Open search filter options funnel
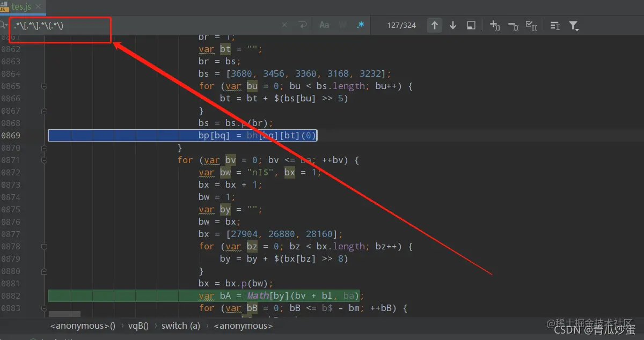This screenshot has width=644, height=340. (x=574, y=25)
